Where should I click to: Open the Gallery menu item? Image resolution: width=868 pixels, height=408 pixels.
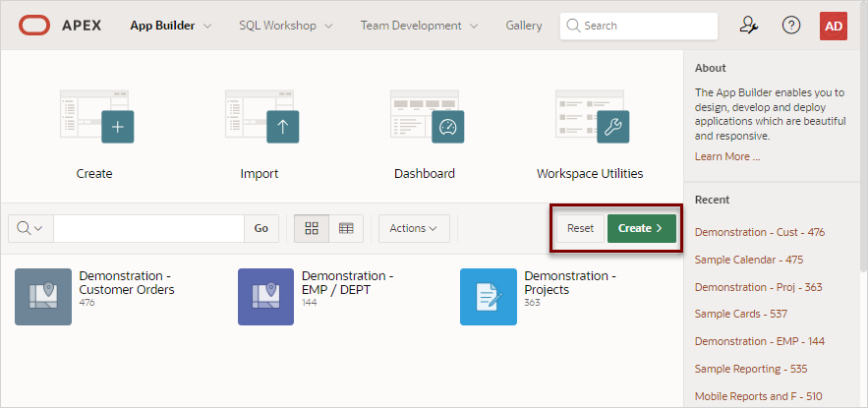click(524, 26)
